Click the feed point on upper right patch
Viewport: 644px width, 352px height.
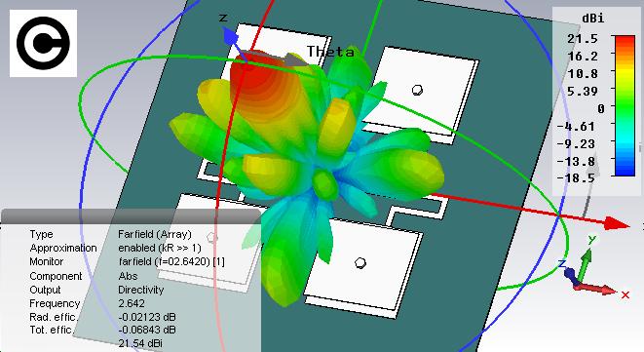(417, 90)
